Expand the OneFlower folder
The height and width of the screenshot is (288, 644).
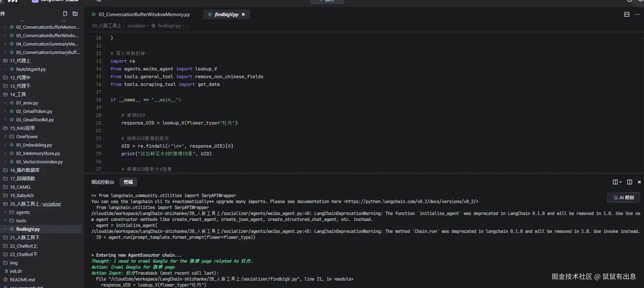pyautogui.click(x=27, y=136)
